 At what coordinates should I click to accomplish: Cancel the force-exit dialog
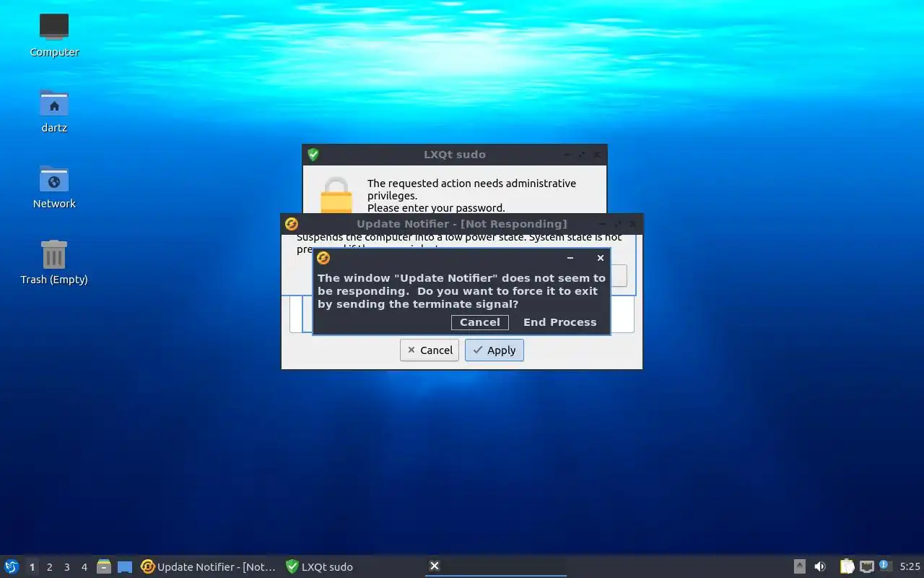point(480,322)
